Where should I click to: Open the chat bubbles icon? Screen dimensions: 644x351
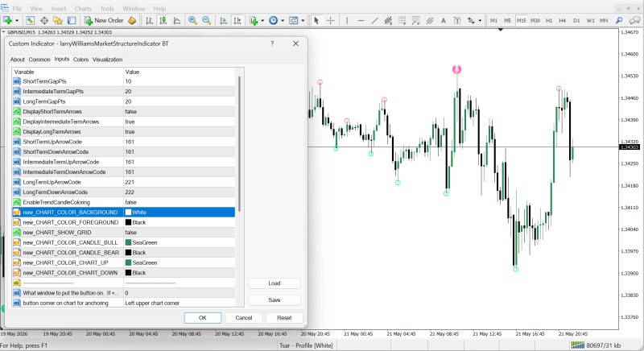pos(634,20)
